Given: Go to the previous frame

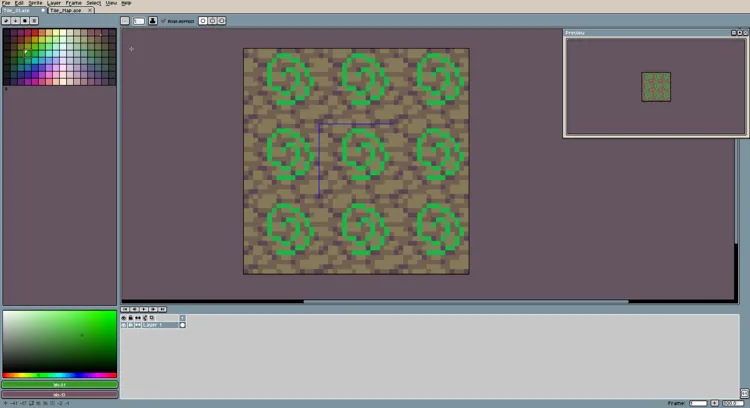Looking at the screenshot, I should click(x=135, y=309).
